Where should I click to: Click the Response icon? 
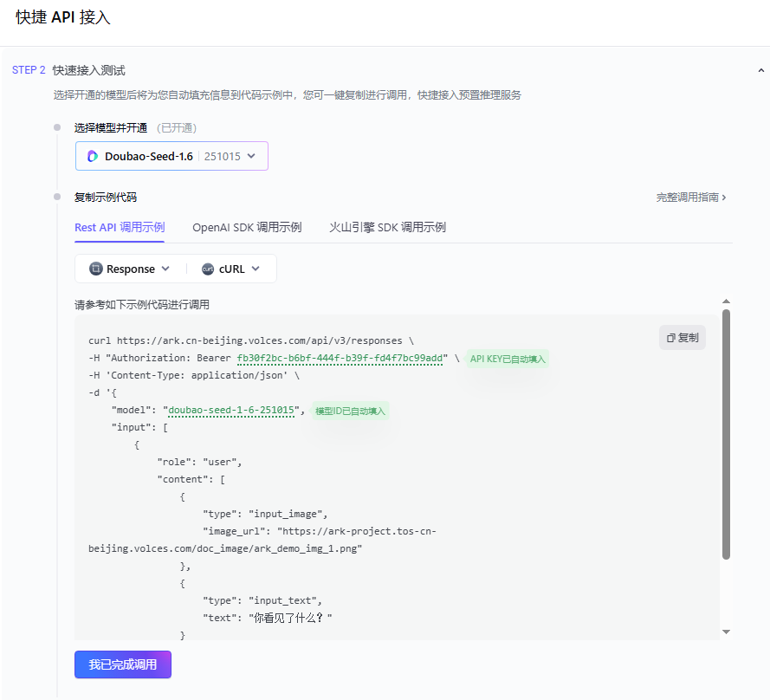click(96, 269)
